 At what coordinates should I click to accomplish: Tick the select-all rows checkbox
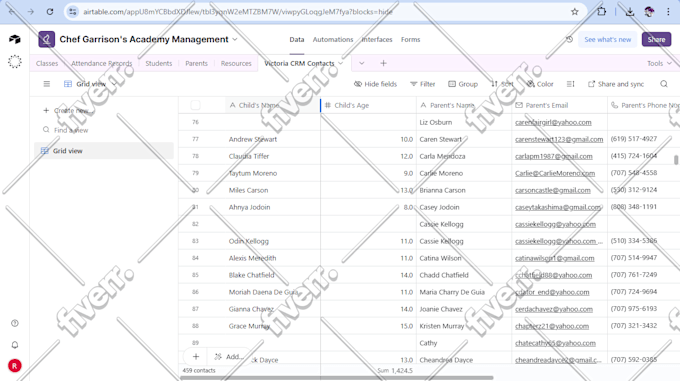196,105
